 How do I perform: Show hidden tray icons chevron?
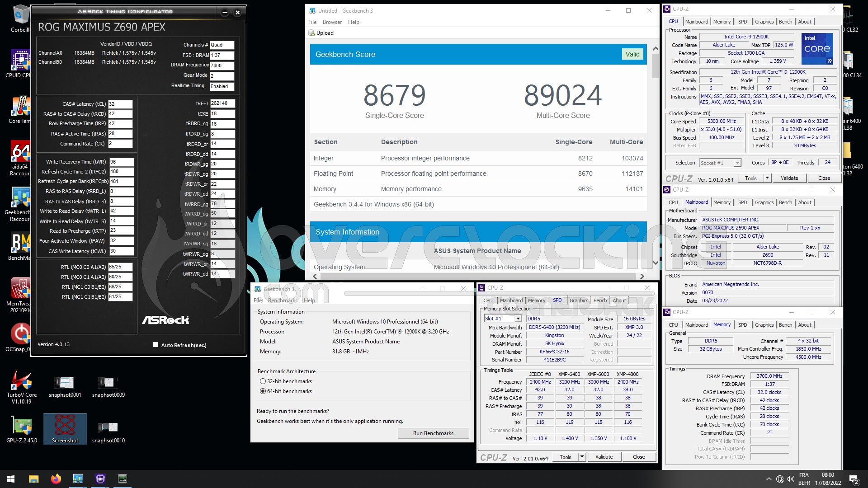(769, 479)
